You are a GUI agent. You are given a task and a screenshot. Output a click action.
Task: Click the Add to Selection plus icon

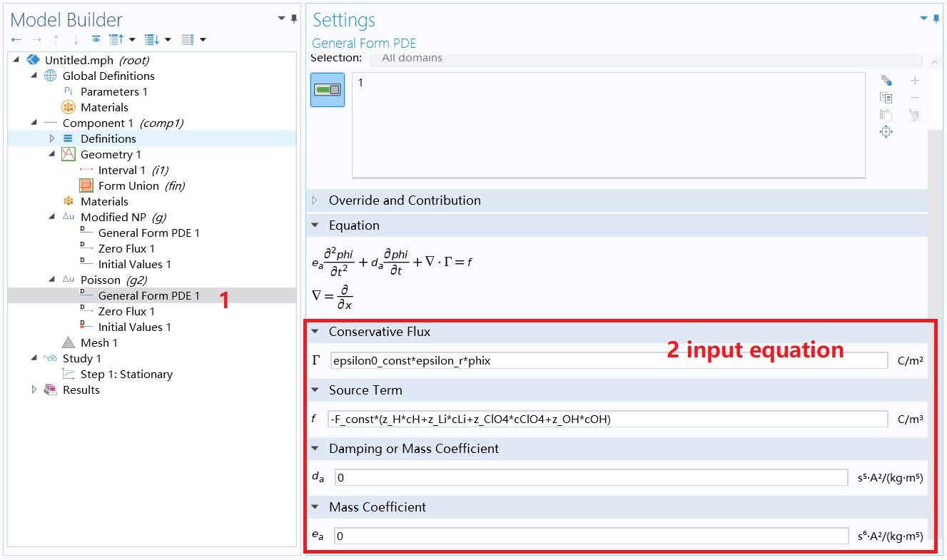[x=914, y=80]
